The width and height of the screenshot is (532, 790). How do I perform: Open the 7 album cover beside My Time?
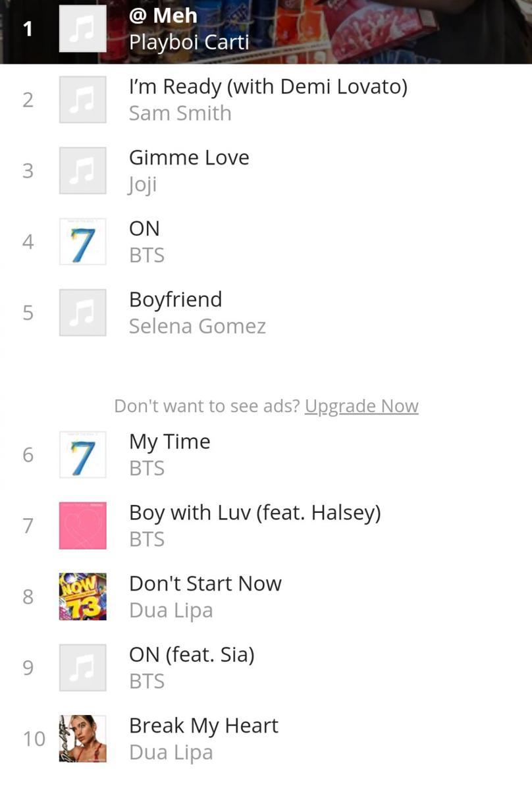83,455
